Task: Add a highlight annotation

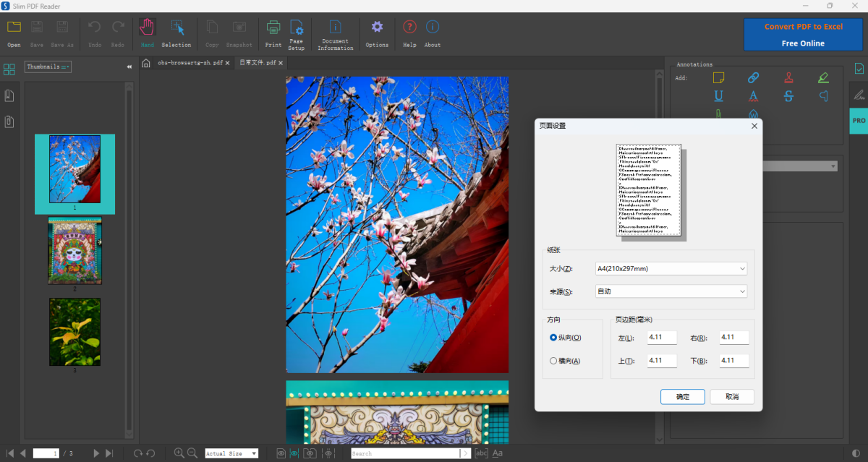Action: (x=823, y=77)
